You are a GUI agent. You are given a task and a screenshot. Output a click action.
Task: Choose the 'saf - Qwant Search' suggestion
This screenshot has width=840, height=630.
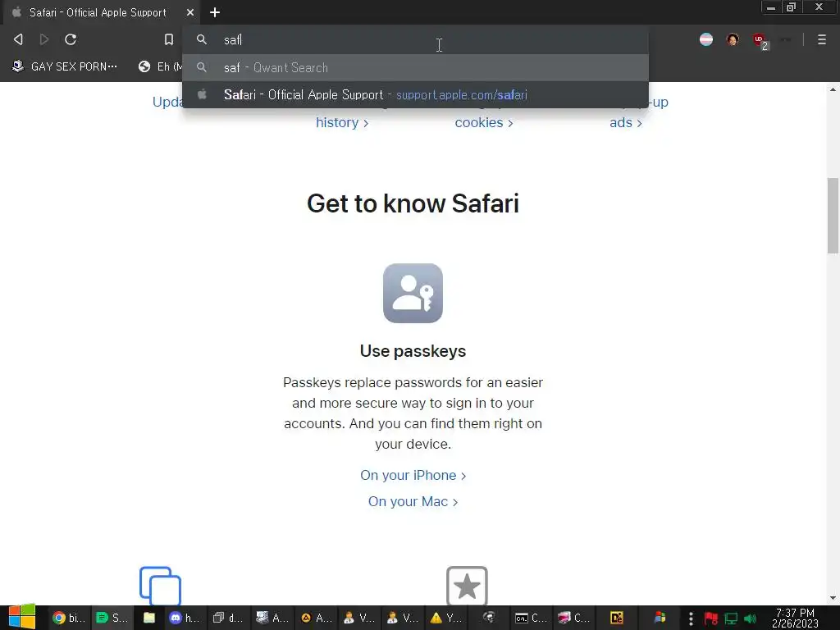coord(415,67)
